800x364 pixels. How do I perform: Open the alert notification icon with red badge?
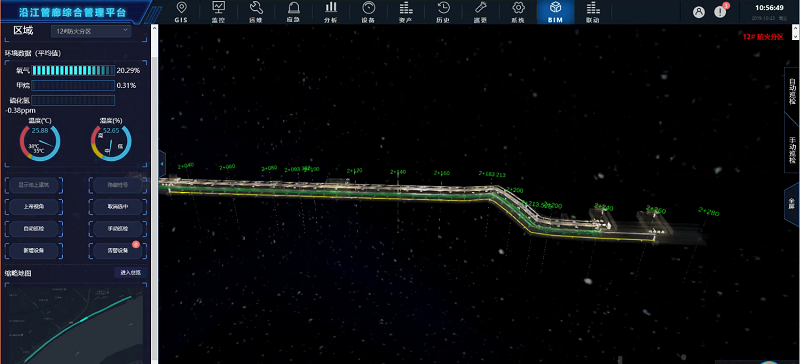click(720, 12)
